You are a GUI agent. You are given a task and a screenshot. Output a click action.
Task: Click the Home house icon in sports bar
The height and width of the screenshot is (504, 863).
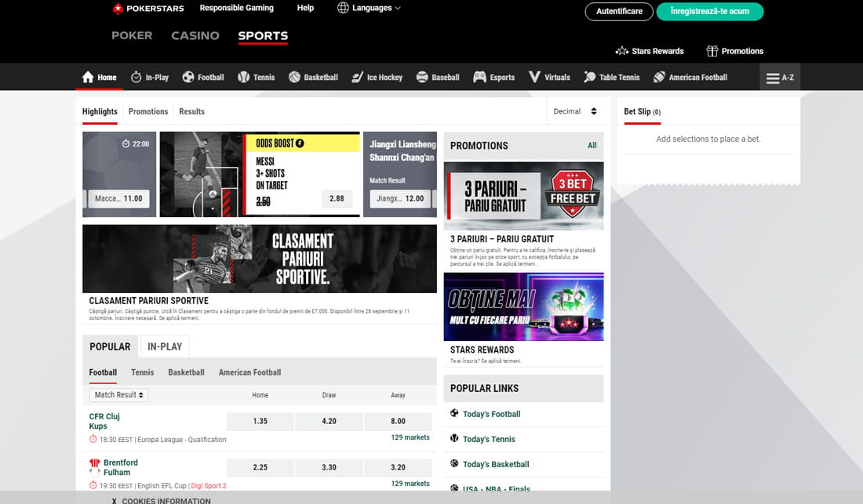88,77
